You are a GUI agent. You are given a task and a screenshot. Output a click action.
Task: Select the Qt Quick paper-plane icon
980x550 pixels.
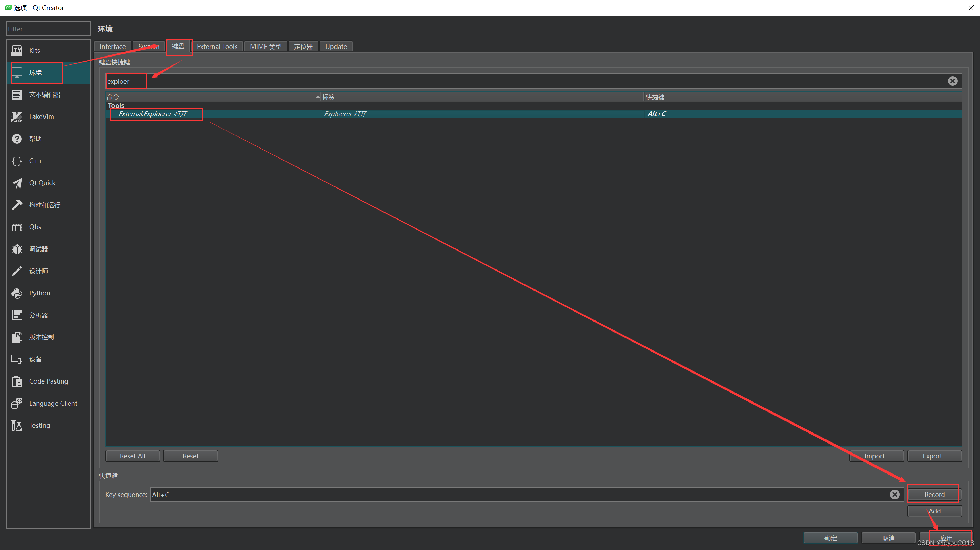click(17, 183)
